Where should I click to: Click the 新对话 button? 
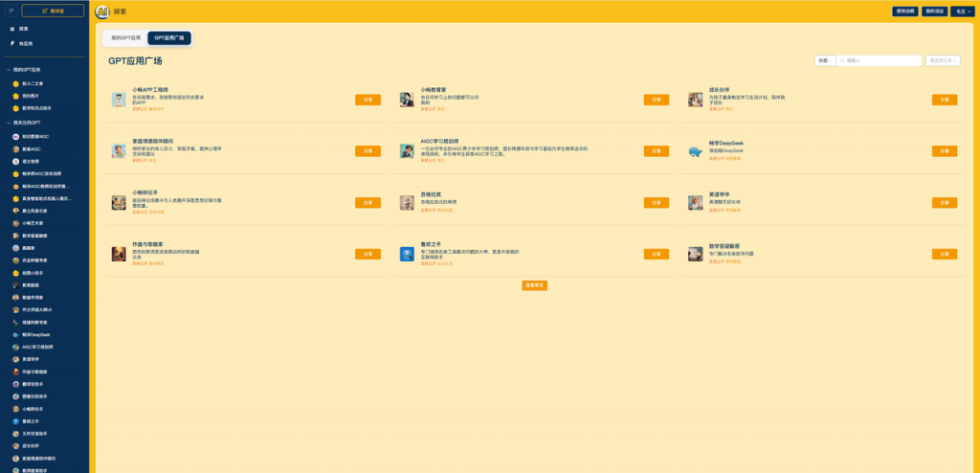53,11
